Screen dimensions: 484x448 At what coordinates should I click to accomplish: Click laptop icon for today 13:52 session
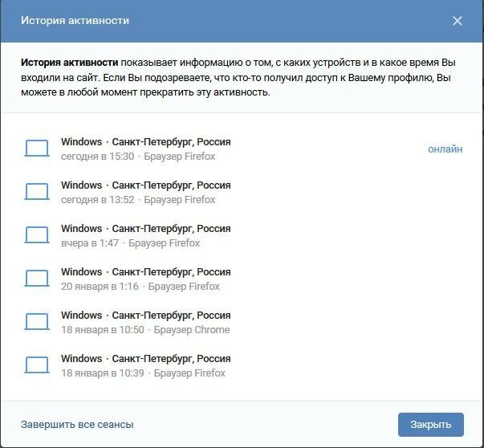[x=37, y=192]
